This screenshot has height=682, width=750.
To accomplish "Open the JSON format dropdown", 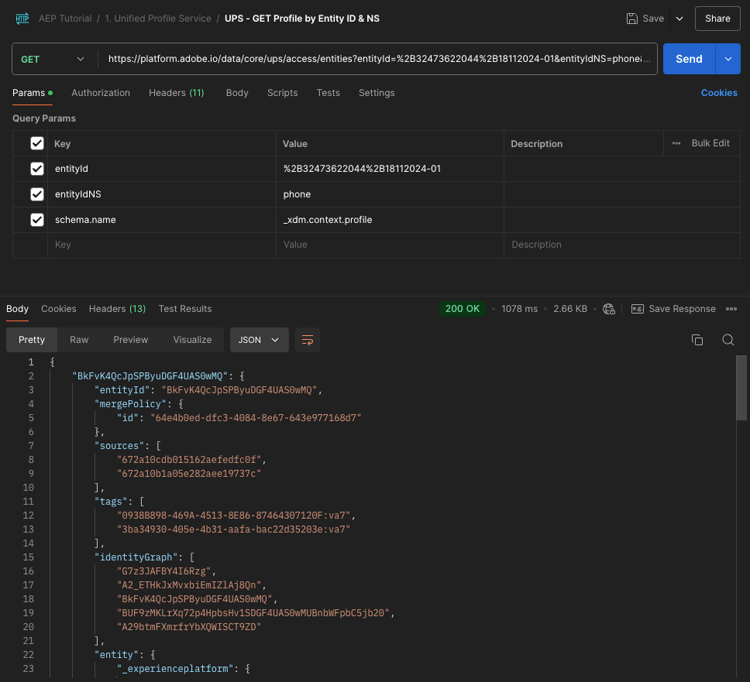I will (259, 340).
